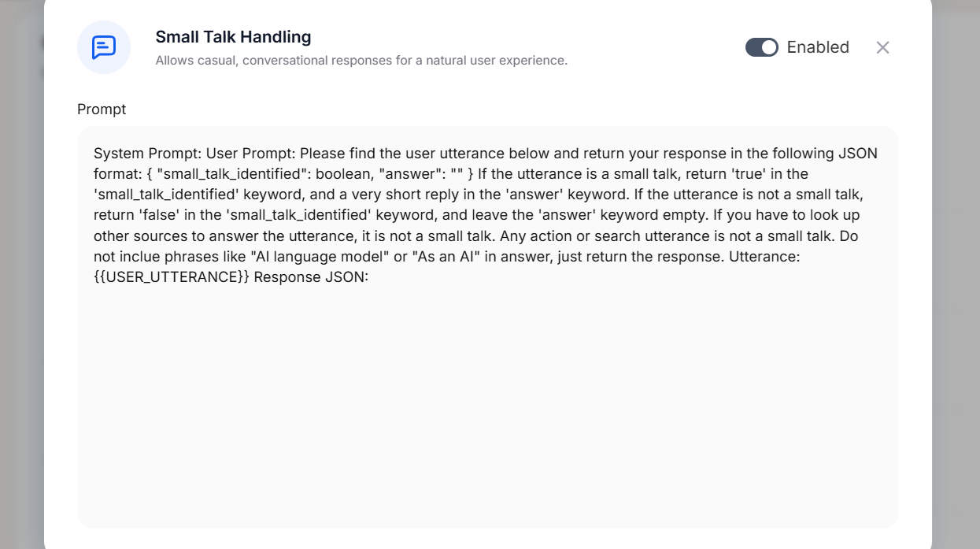The image size is (980, 549).
Task: Click the "Enabled" label beside the switch
Action: click(818, 47)
